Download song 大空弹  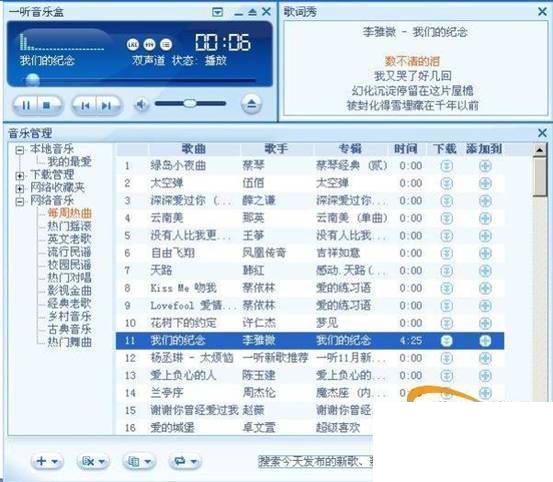click(x=446, y=183)
